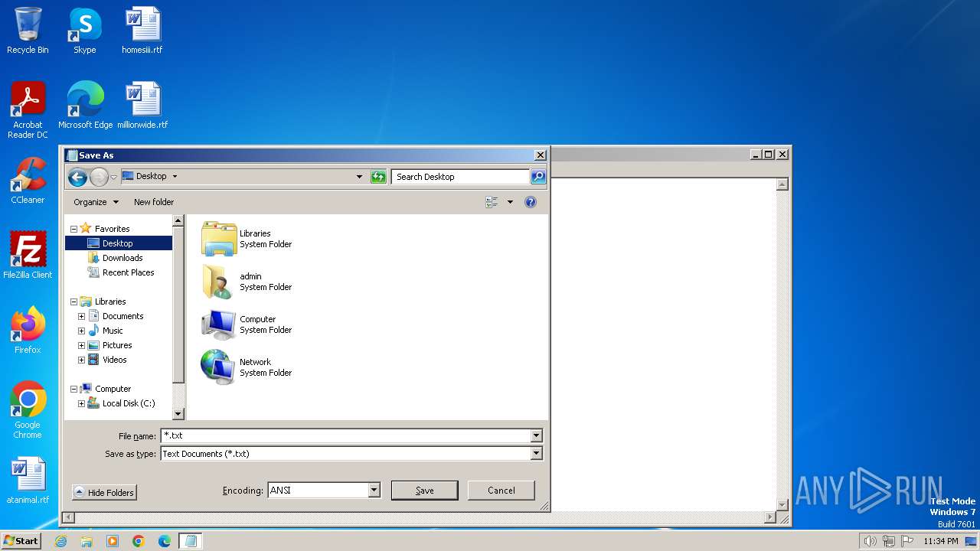Image resolution: width=980 pixels, height=551 pixels.
Task: Click navigation pane scroll up arrow
Action: pos(178,221)
